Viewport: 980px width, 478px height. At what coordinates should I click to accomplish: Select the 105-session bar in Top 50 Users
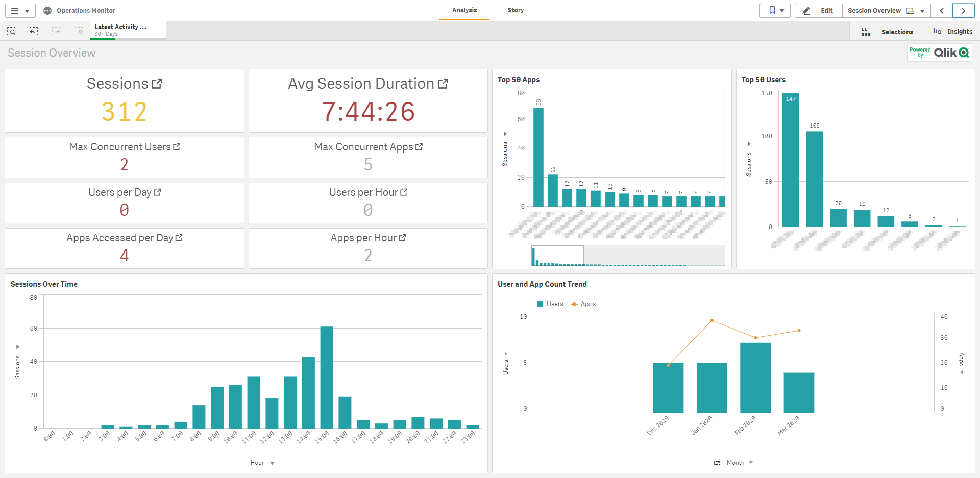815,179
